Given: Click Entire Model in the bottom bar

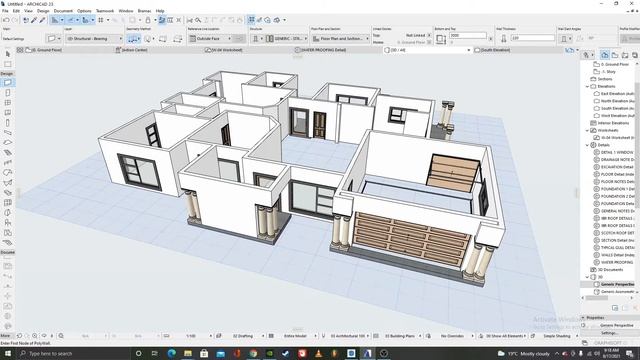Looking at the screenshot, I should click(x=295, y=336).
